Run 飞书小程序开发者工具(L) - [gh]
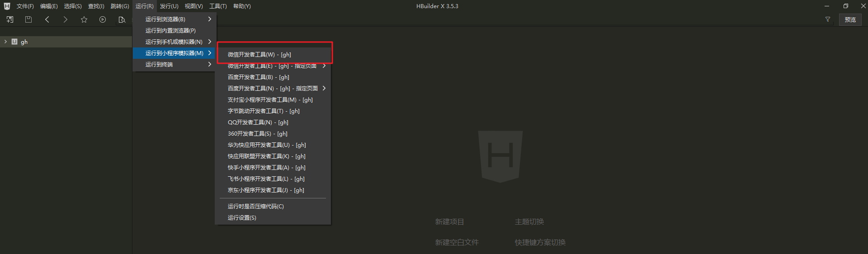This screenshot has width=868, height=254. click(274, 179)
